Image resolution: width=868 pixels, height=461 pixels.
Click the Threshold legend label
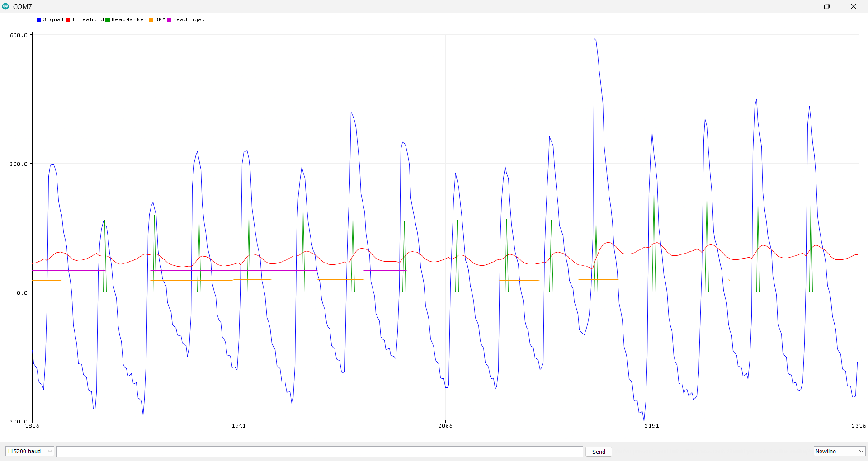pos(88,20)
